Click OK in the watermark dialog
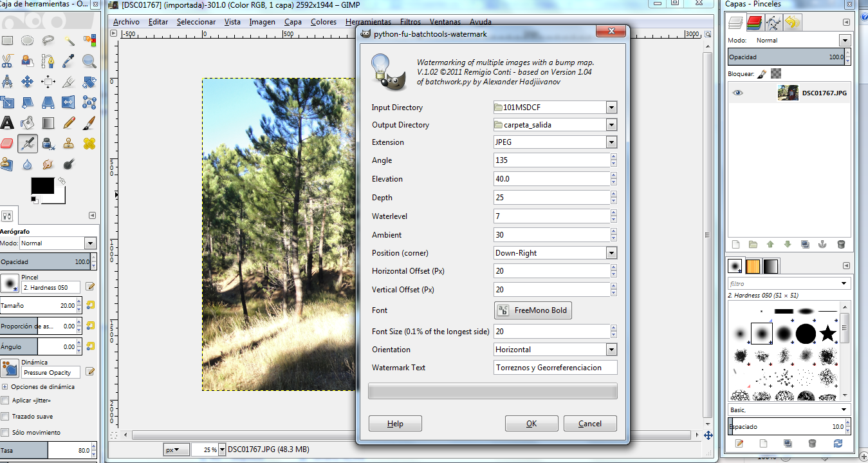Screen dimensions: 868x463 (x=531, y=424)
